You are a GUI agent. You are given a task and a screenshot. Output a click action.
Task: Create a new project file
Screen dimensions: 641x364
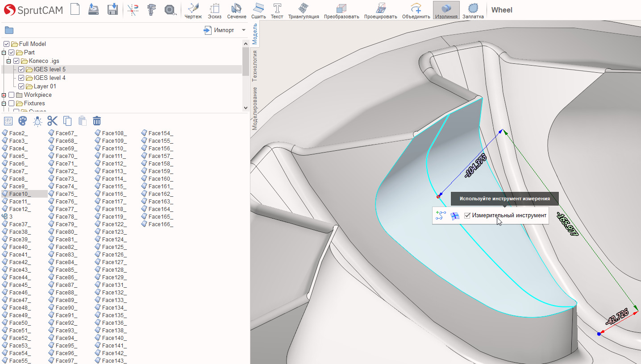click(x=75, y=9)
